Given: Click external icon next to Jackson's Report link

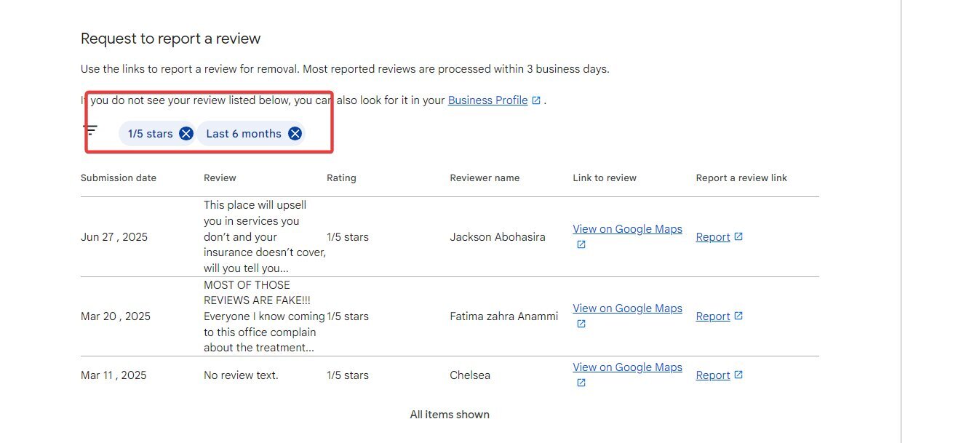Looking at the screenshot, I should tap(738, 236).
